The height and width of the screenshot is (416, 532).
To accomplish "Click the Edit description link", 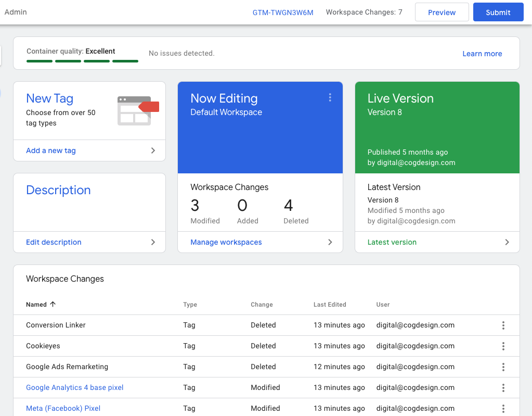I will tap(54, 242).
